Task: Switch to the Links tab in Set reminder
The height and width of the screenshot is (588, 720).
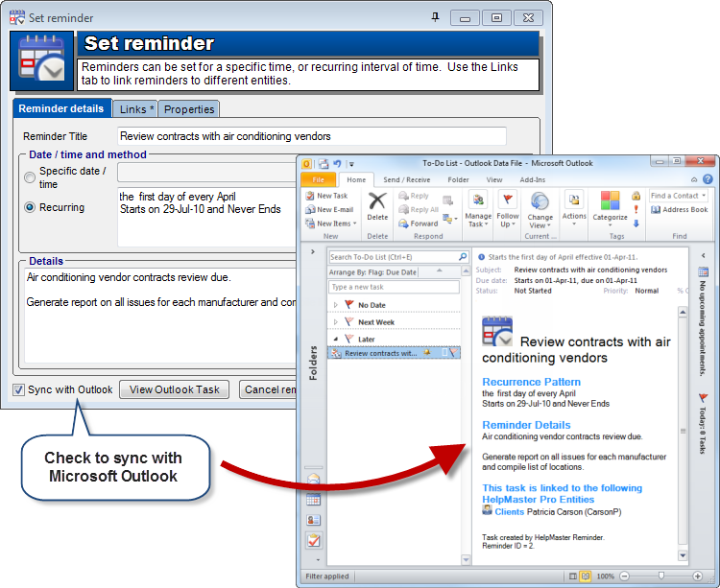Action: [x=136, y=109]
